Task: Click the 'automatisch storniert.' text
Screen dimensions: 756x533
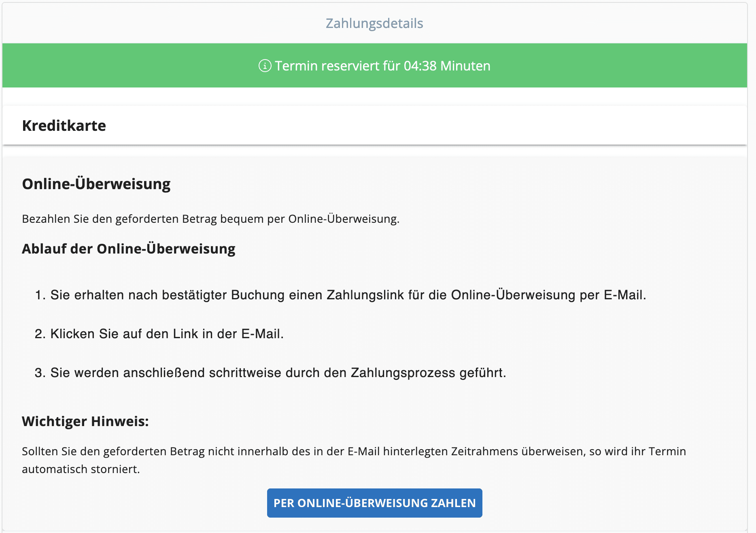Action: [81, 469]
